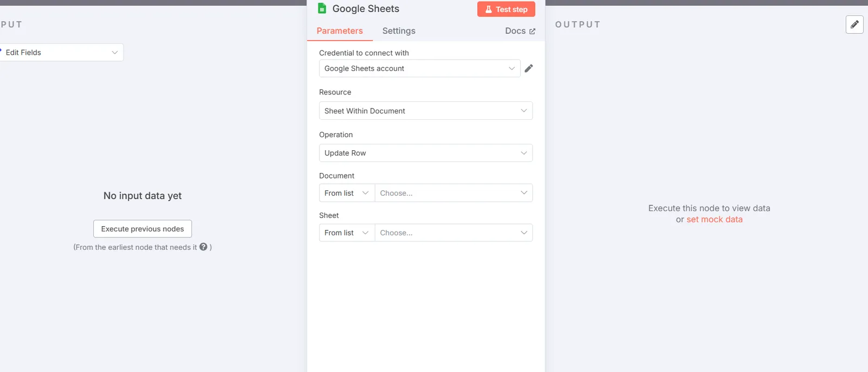
Task: Choose a sheet from the Sheet list
Action: 454,233
